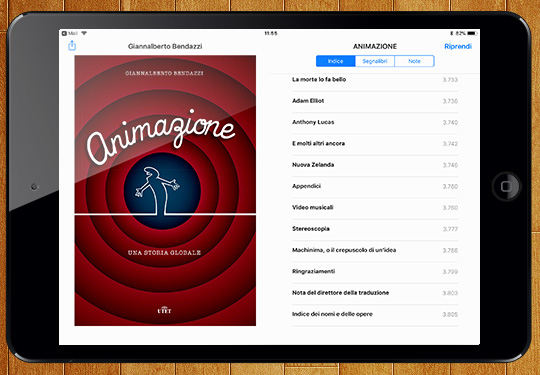Tap page number 3.805
Viewport: 540px width, 375px height.
pyautogui.click(x=450, y=315)
